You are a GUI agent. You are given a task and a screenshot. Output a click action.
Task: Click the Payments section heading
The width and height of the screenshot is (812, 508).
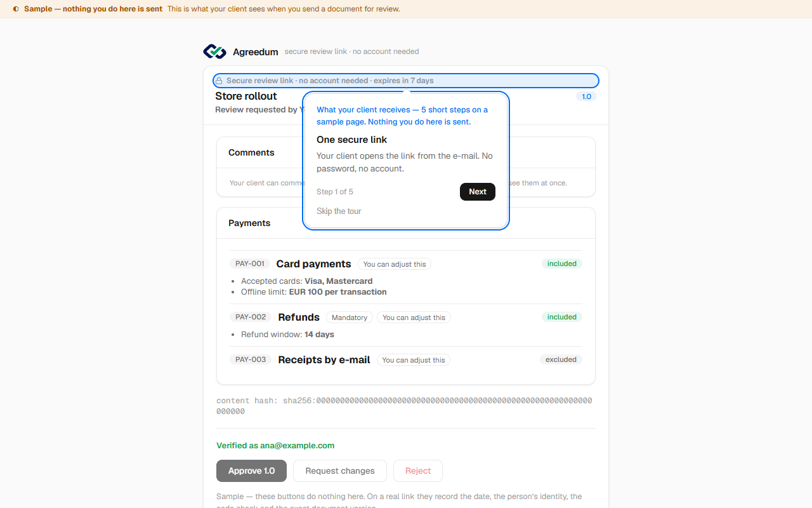pyautogui.click(x=249, y=223)
